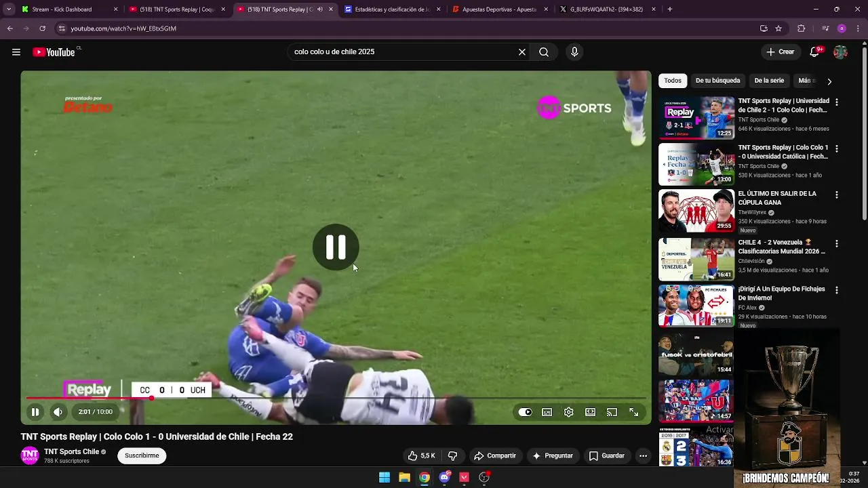Select the De la serie chip
The image size is (868, 488).
(x=769, y=81)
